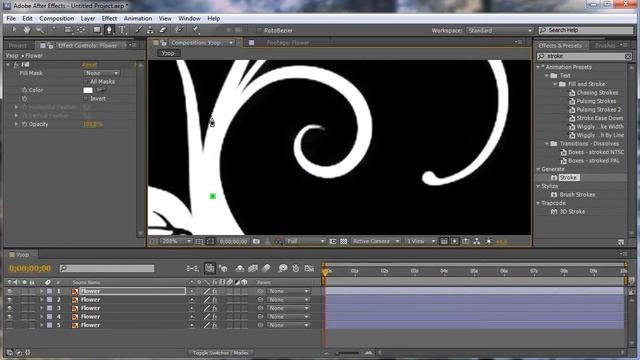
Task: Select the Eraser tool
Action: [x=163, y=30]
